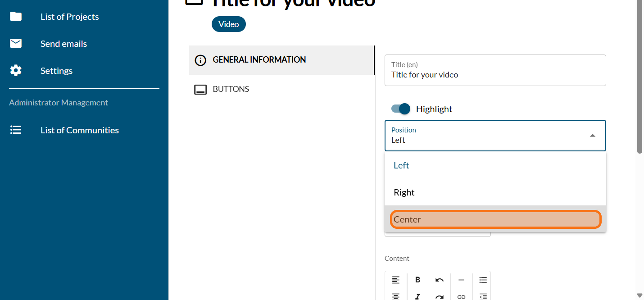Click the Settings gear icon

click(16, 70)
